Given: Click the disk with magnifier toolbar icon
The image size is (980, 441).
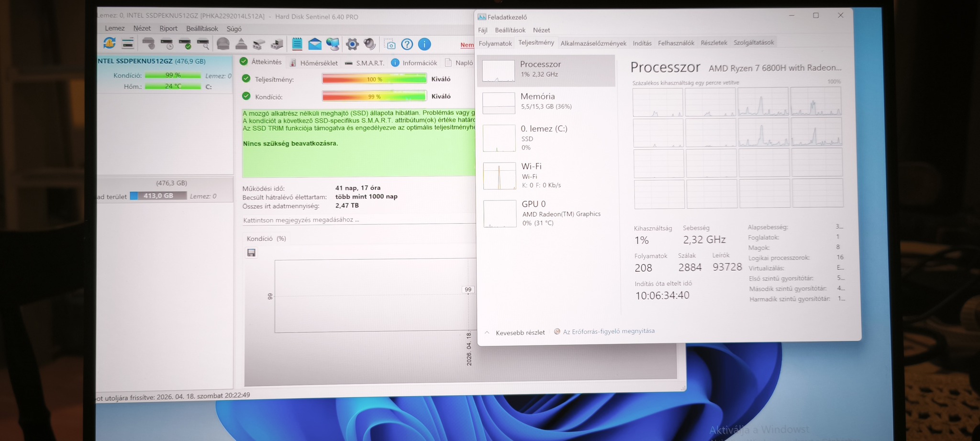Looking at the screenshot, I should point(203,44).
